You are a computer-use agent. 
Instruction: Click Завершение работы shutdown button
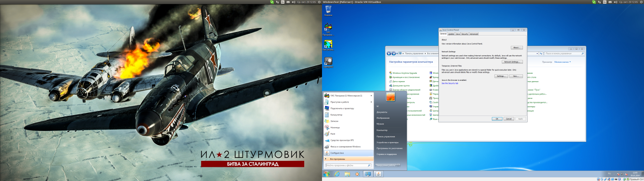click(x=386, y=165)
